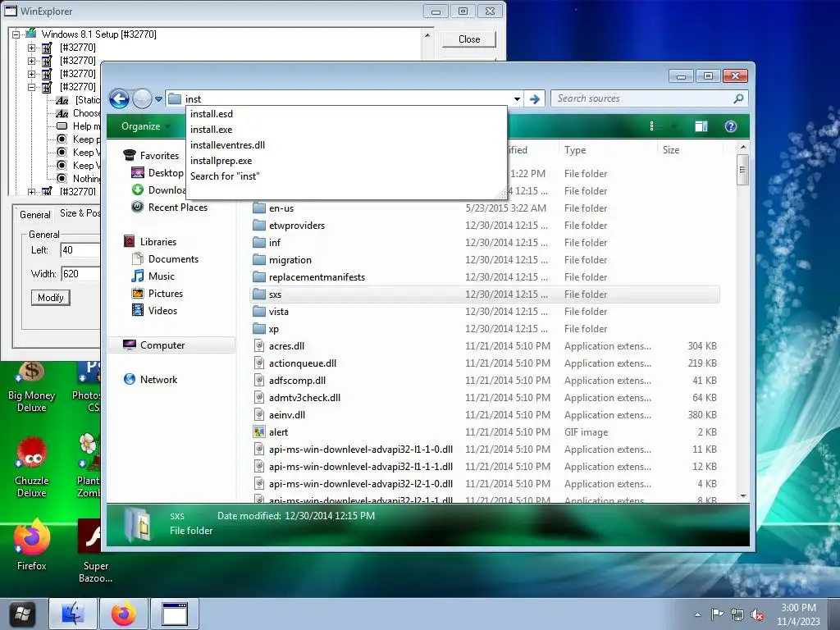
Task: Select the sxs folder icon
Action: 259,294
